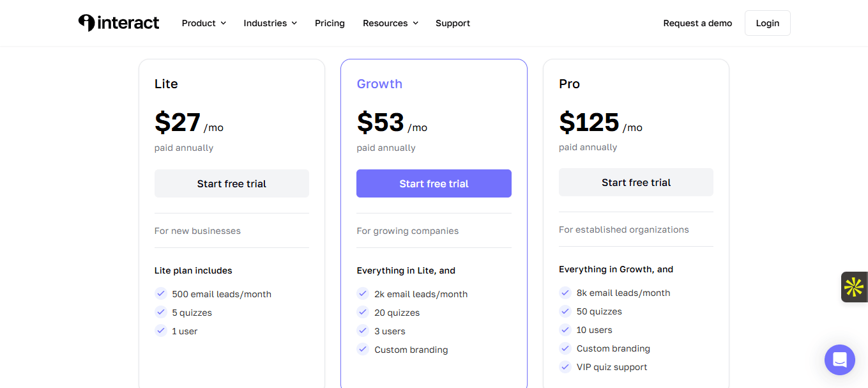Start free trial for Lite plan
This screenshot has width=868, height=388.
click(231, 183)
